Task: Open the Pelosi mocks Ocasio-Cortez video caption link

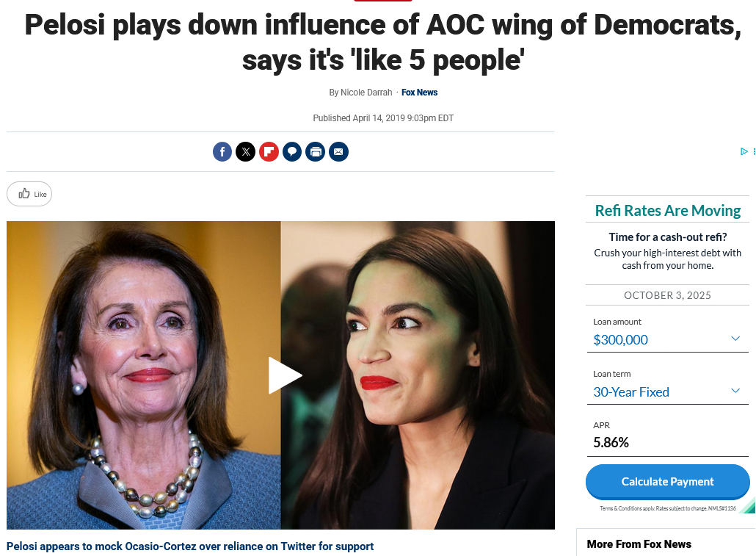Action: coord(190,546)
